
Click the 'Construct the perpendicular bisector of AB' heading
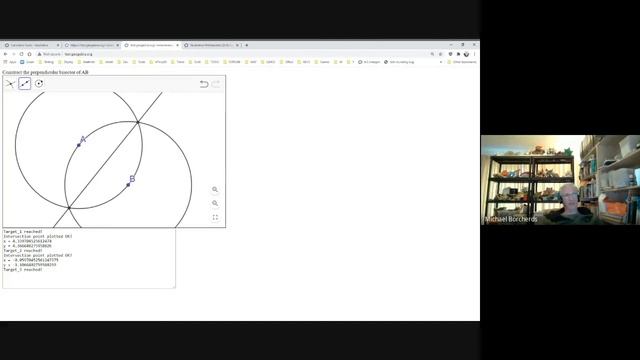point(45,72)
